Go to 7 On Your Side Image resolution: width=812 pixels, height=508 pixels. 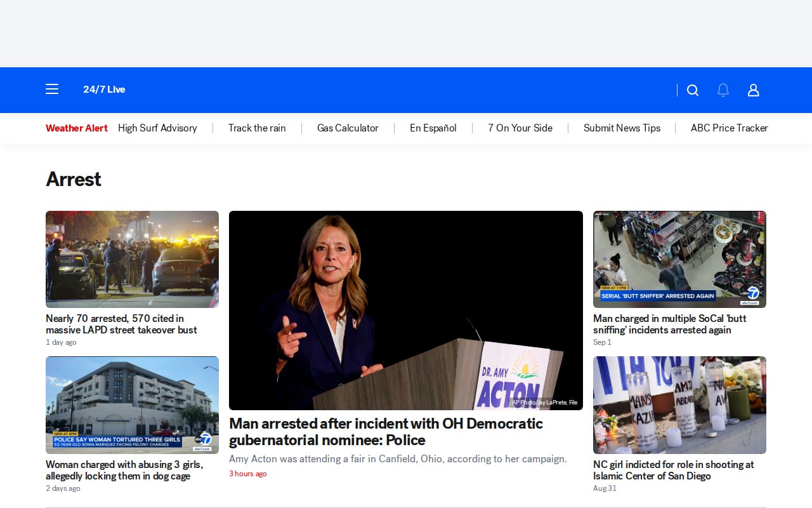click(x=520, y=128)
